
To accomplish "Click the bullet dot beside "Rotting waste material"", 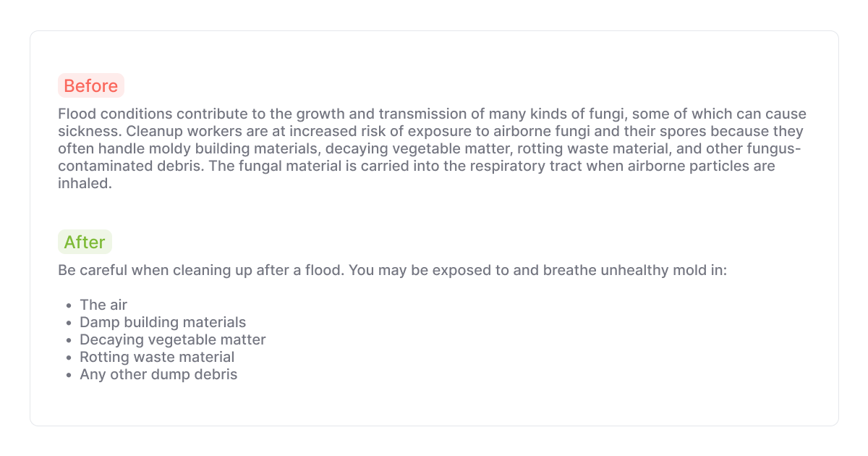I will tap(69, 358).
